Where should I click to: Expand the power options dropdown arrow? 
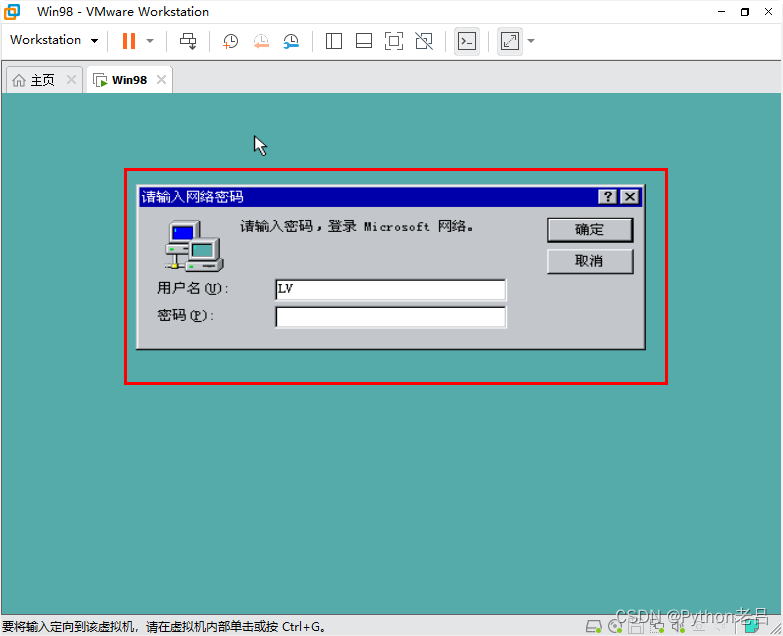[x=150, y=41]
